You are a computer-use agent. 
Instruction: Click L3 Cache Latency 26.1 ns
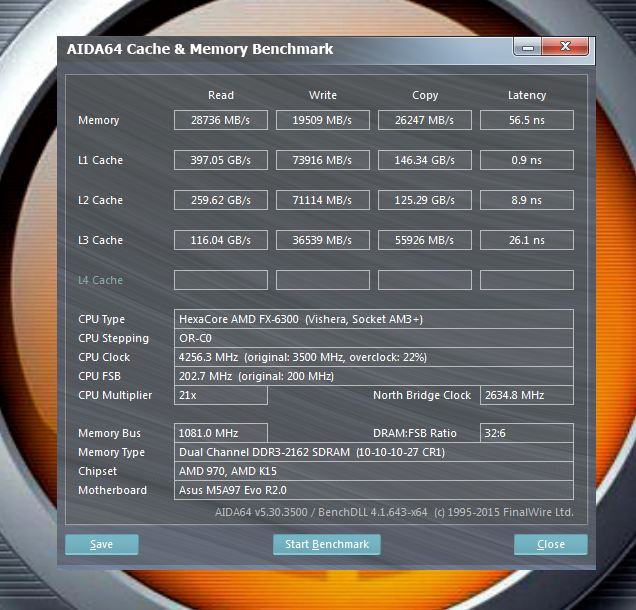[526, 240]
